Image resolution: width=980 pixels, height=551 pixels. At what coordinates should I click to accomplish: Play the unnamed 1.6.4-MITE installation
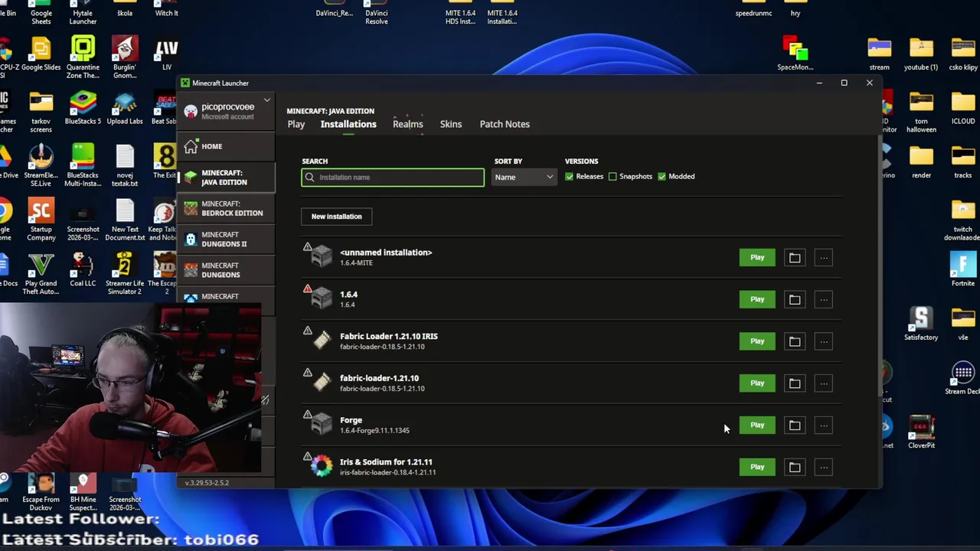pos(757,258)
